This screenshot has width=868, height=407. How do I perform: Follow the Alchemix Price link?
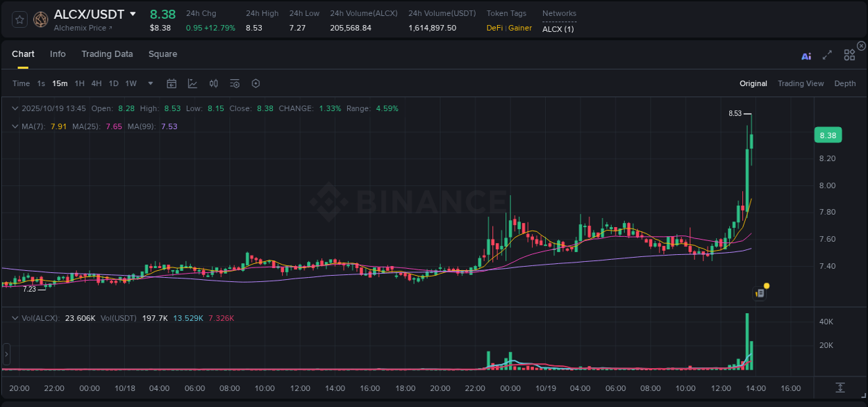[81, 28]
